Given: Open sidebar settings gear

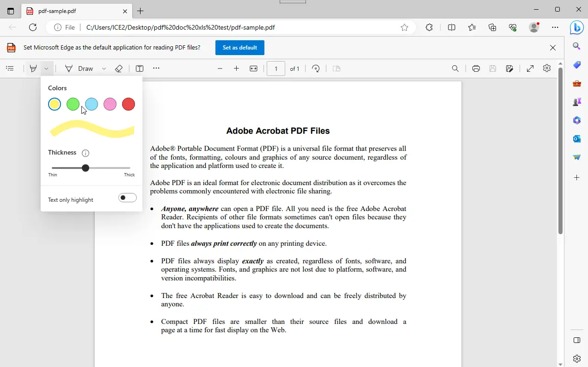Looking at the screenshot, I should (x=577, y=359).
